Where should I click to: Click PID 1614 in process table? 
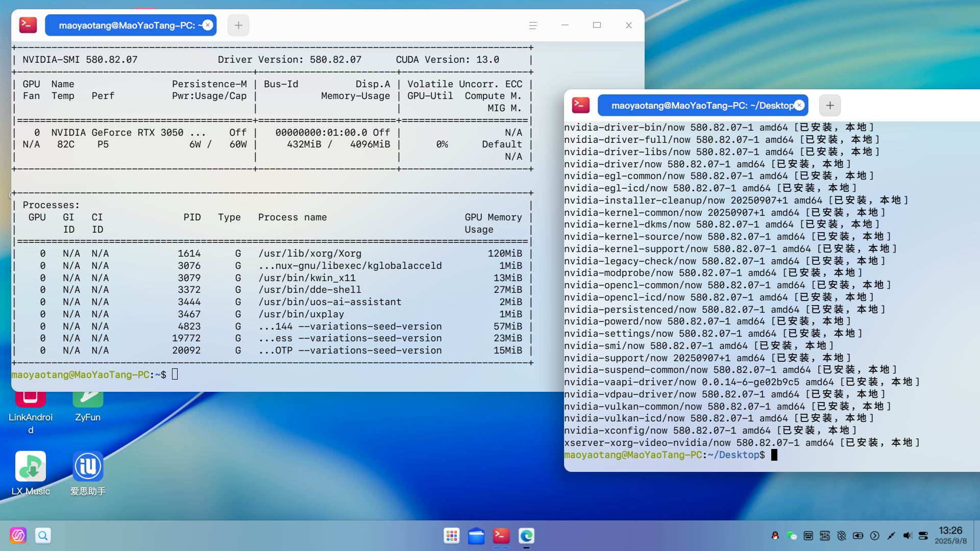pos(189,254)
